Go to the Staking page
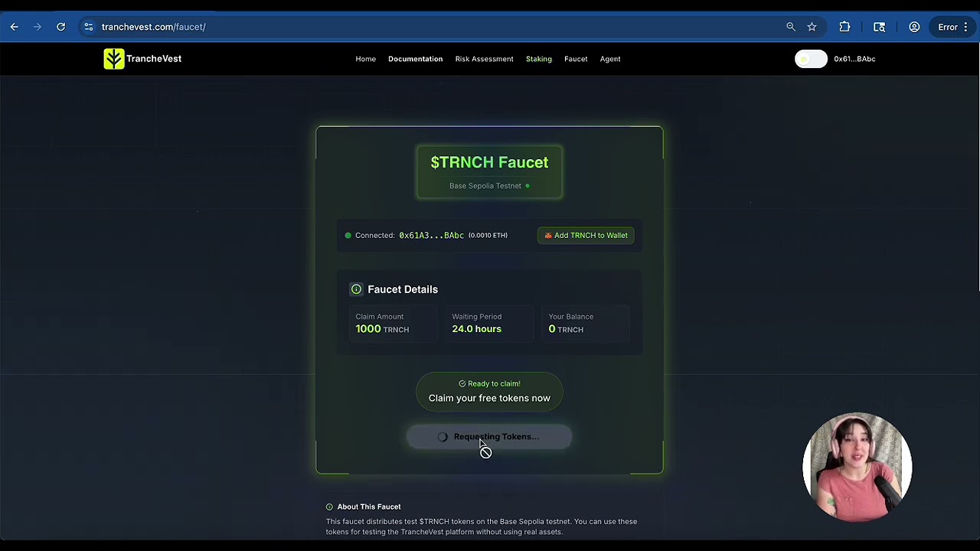Screen dimensions: 980x551 (538, 59)
